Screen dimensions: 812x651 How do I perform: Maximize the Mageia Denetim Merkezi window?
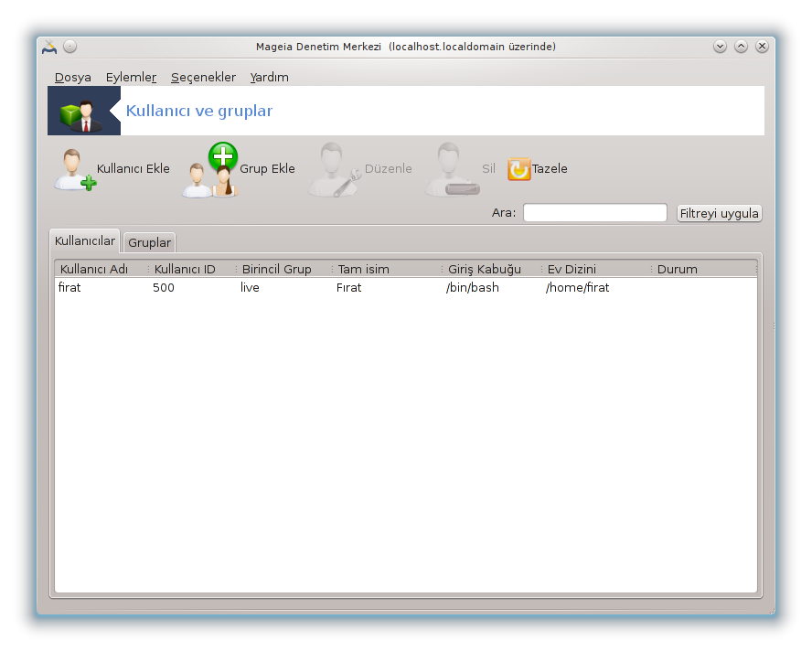[x=741, y=47]
